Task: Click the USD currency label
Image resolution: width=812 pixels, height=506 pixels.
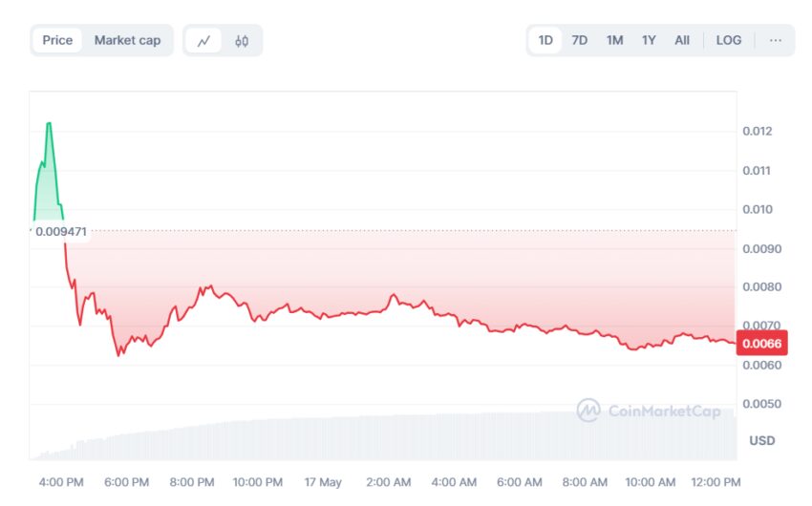Action: [x=761, y=440]
